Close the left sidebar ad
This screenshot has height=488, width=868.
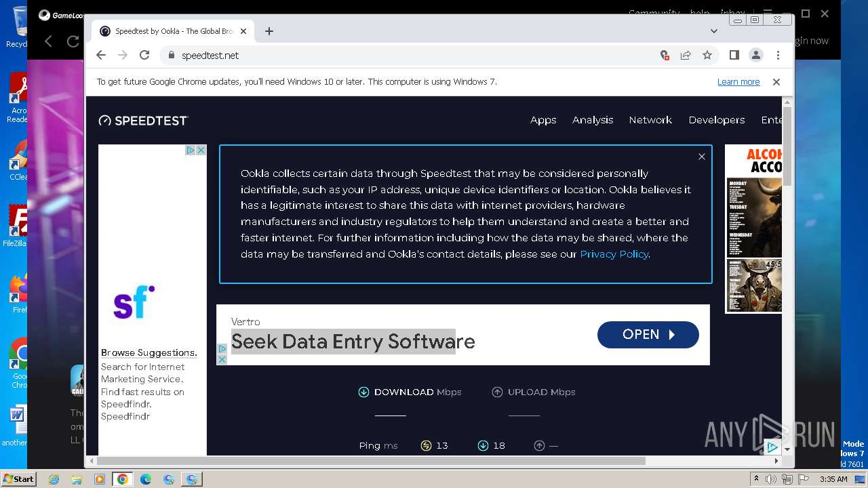pyautogui.click(x=201, y=150)
